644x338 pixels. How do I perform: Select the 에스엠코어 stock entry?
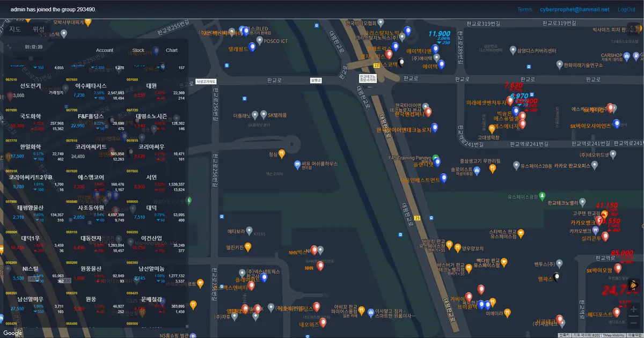click(x=91, y=177)
